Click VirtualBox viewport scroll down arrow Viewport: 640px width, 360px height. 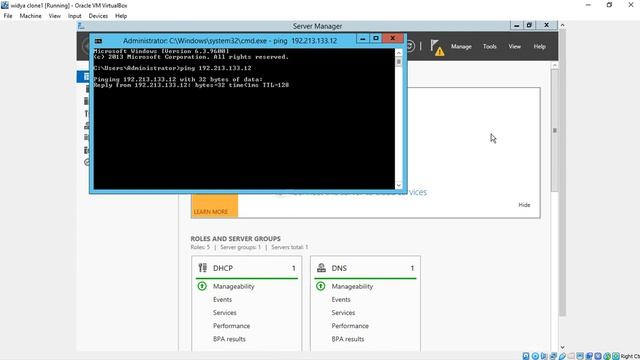pos(562,347)
